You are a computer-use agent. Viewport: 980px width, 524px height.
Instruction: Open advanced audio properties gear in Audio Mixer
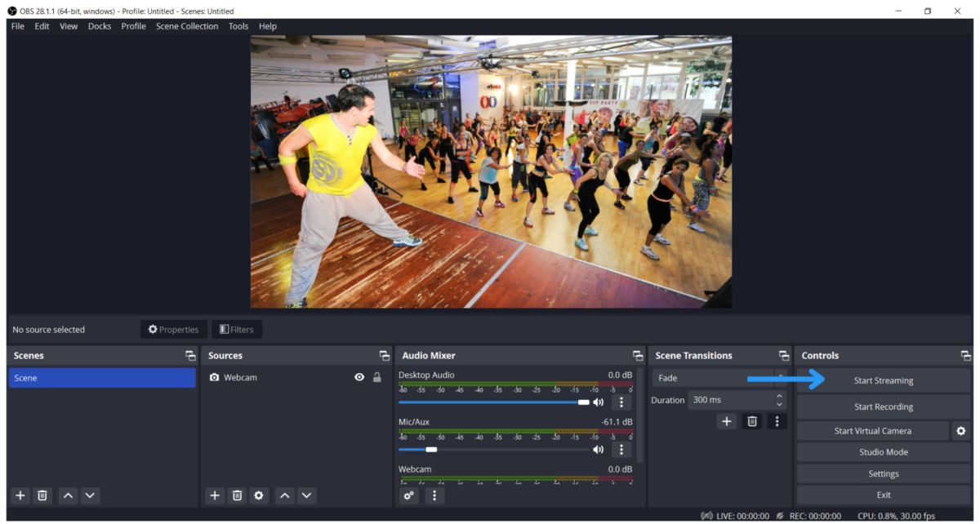408,495
